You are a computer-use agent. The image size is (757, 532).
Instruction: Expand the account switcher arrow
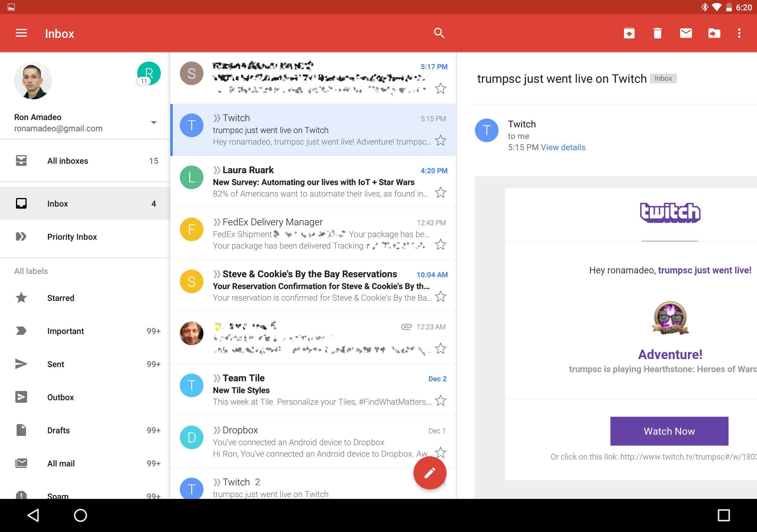point(154,122)
